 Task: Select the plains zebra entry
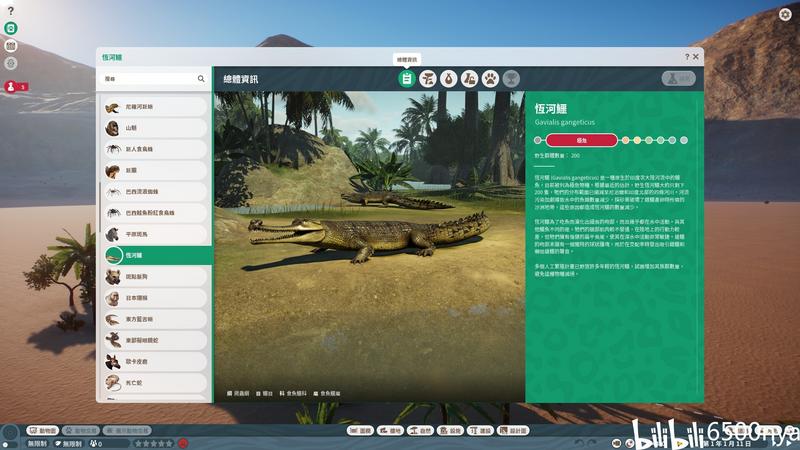tap(155, 234)
